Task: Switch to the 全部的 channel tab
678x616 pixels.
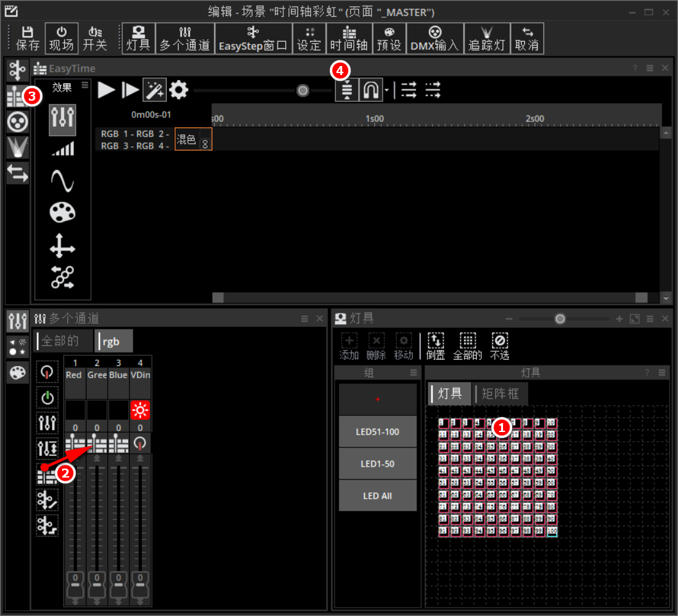Action: 62,342
